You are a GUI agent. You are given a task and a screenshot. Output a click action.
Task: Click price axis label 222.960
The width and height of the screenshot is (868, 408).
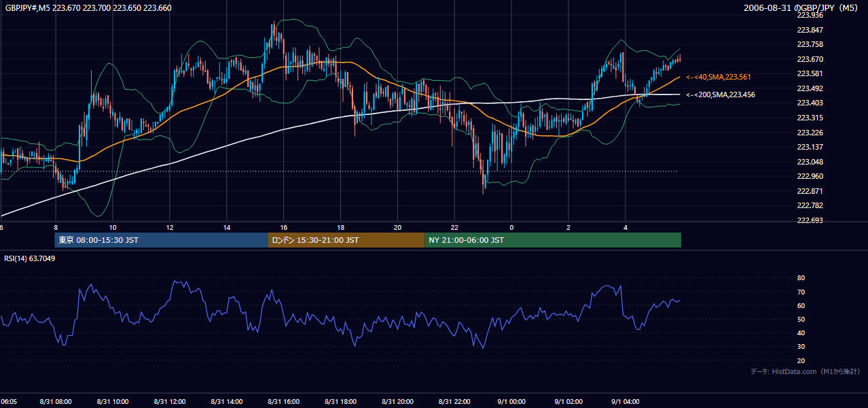810,176
